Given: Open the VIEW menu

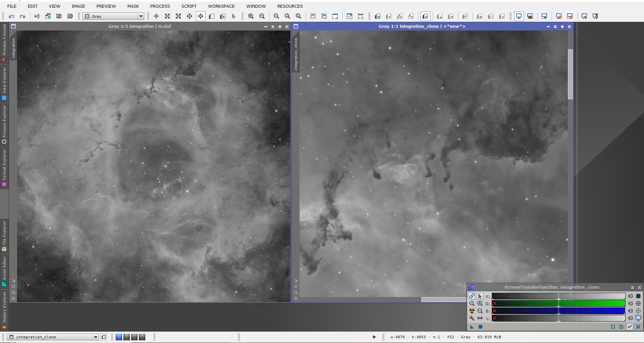Looking at the screenshot, I should pos(54,6).
